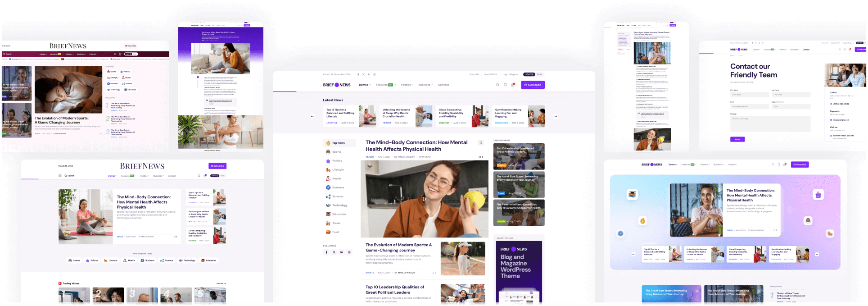
Task: Click the Facebook icon under Follow Us
Action: [326, 252]
